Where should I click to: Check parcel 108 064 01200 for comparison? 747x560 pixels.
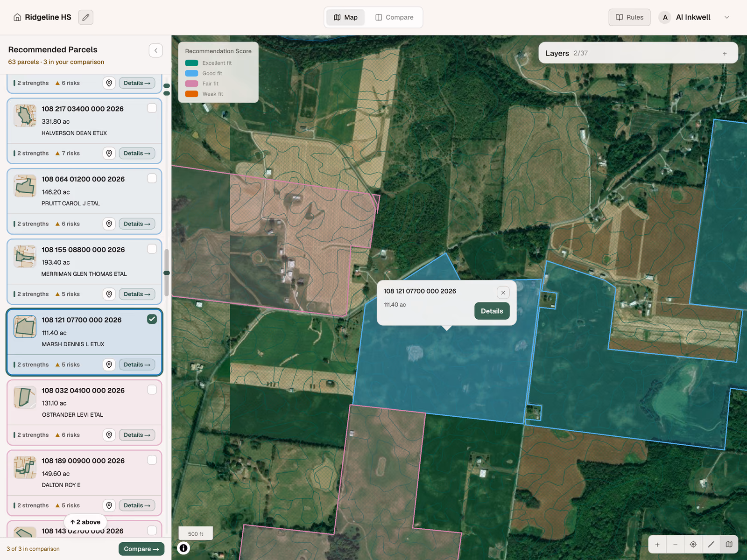(x=152, y=178)
